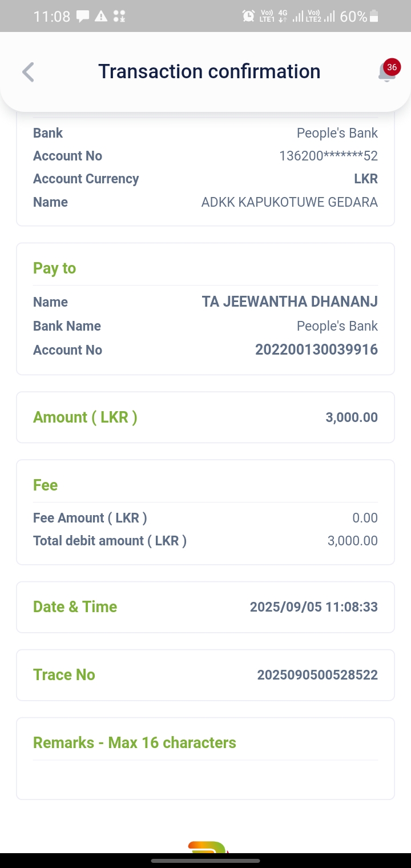Tap the four-dot apps status icon
The height and width of the screenshot is (868, 411).
coord(119,17)
